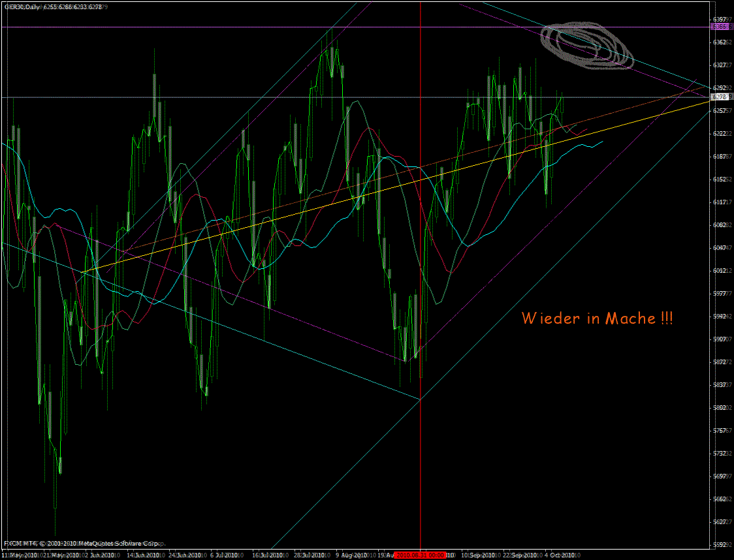The height and width of the screenshot is (560, 734).
Task: Click the current price tag 6278
Action: point(719,97)
